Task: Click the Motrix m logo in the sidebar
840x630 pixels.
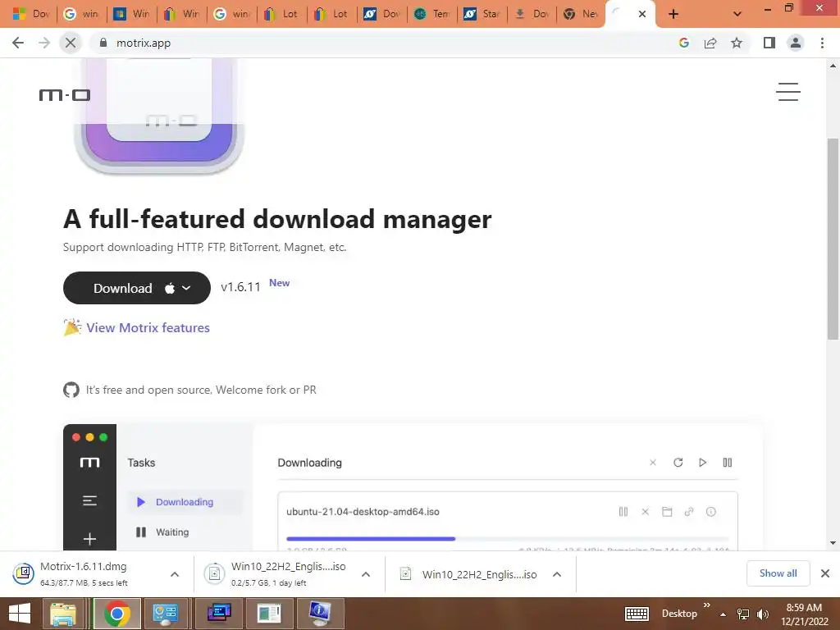Action: point(89,463)
